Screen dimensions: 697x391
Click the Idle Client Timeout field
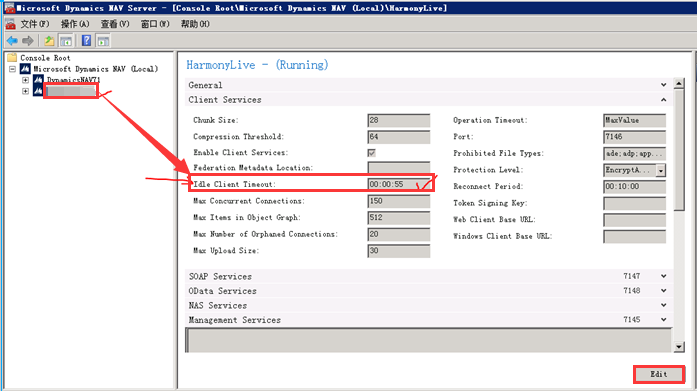(x=399, y=184)
